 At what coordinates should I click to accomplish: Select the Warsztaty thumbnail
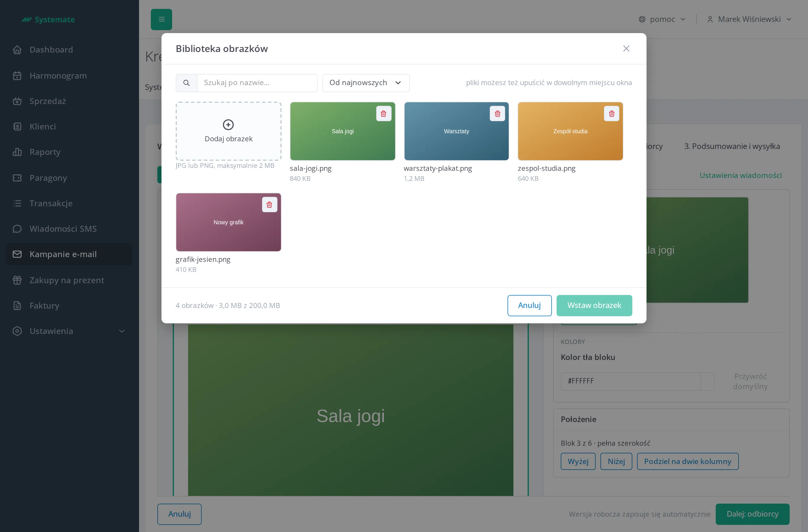456,131
